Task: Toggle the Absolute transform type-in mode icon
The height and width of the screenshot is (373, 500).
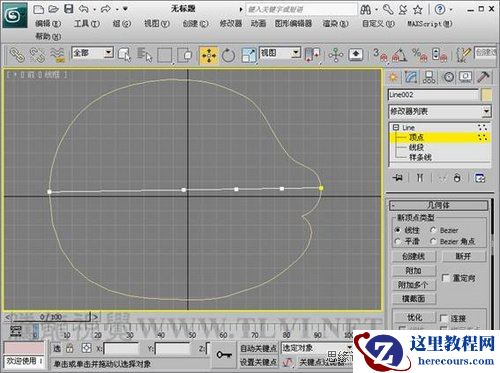Action: [87, 349]
